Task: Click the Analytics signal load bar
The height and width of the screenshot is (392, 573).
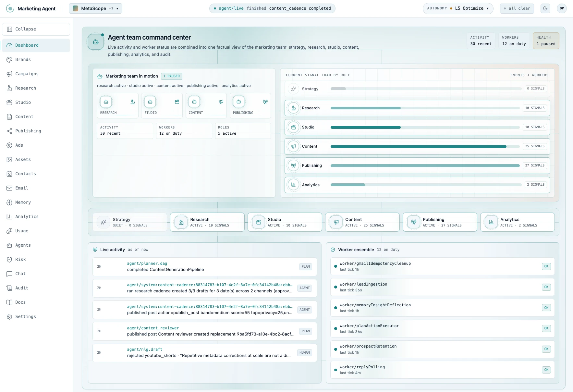Action: click(x=425, y=185)
